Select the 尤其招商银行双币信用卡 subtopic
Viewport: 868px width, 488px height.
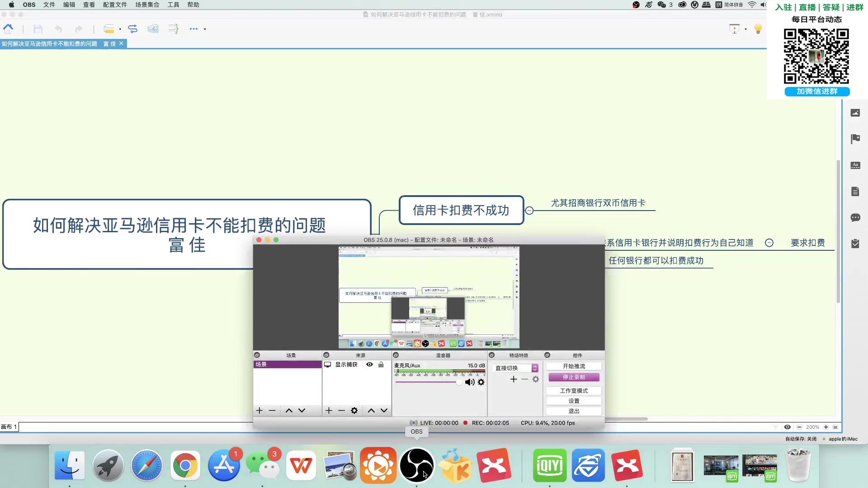pos(598,203)
